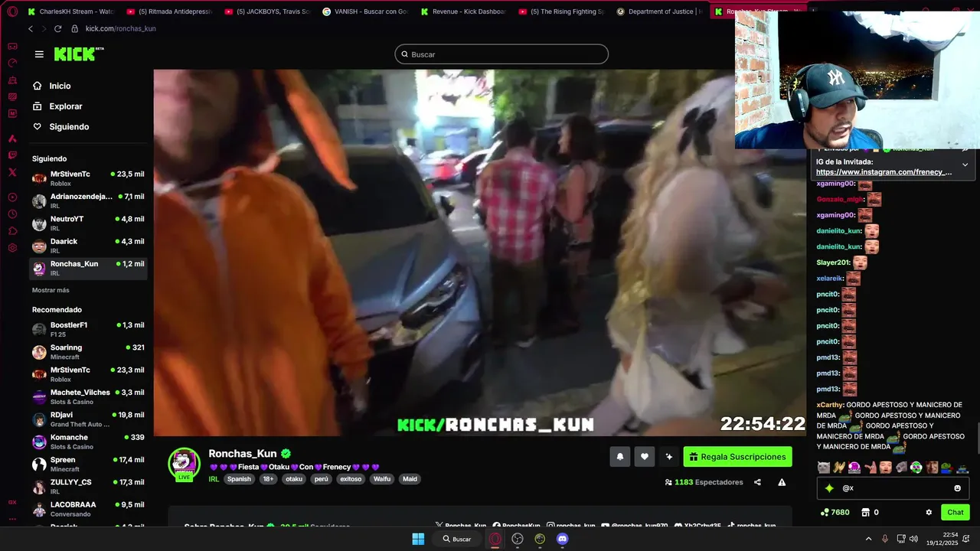Switch to VANISH Google search tab

(x=366, y=11)
